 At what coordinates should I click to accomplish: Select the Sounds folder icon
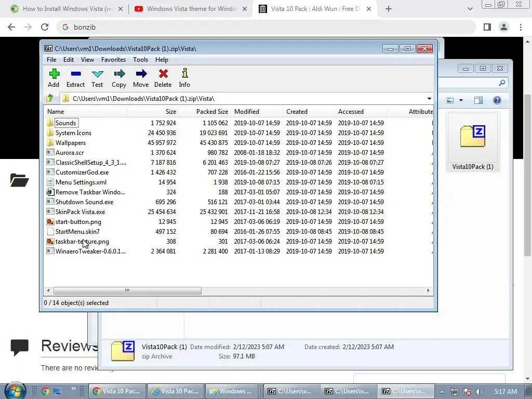pyautogui.click(x=50, y=123)
